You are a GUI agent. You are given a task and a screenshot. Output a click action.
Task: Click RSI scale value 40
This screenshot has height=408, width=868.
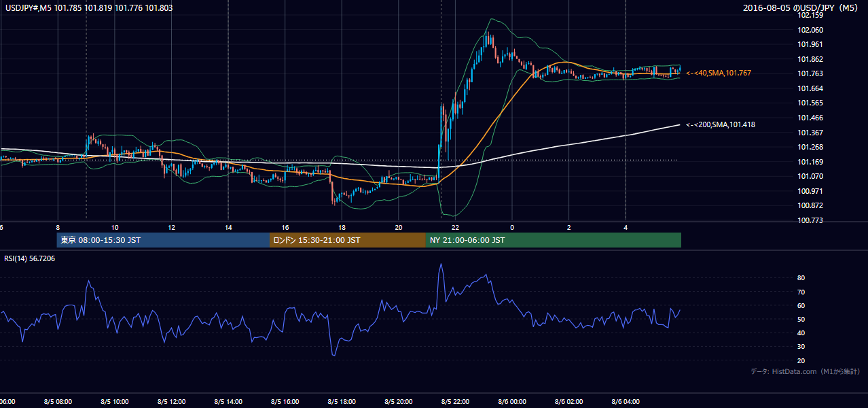[801, 333]
